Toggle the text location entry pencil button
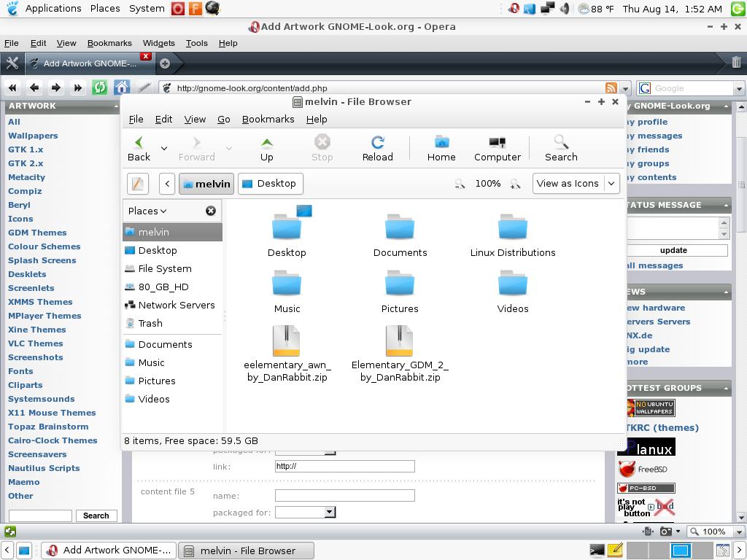The width and height of the screenshot is (747, 560). (138, 184)
